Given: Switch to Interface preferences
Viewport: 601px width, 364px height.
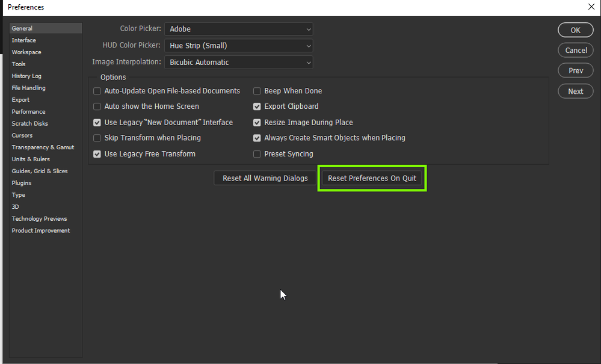Looking at the screenshot, I should [x=23, y=40].
